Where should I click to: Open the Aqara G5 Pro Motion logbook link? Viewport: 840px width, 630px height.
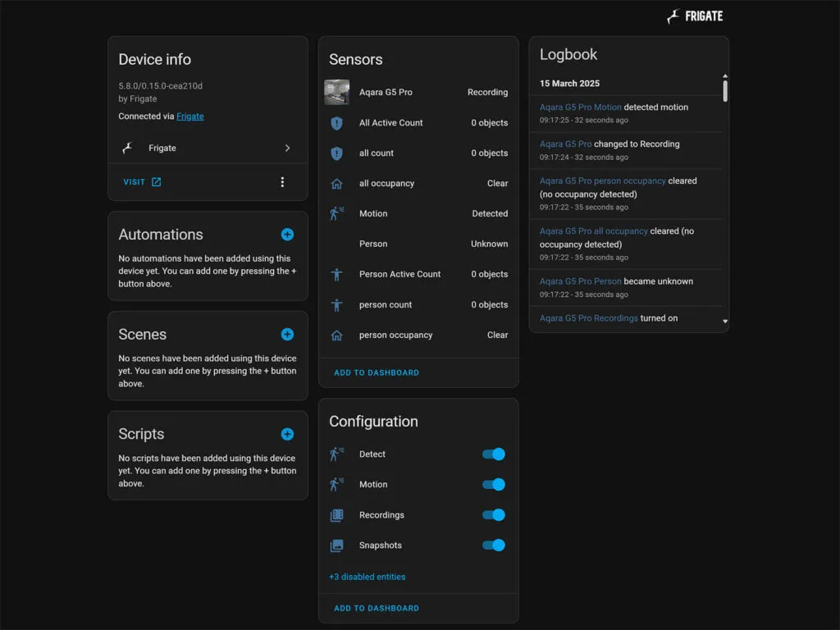pos(580,107)
